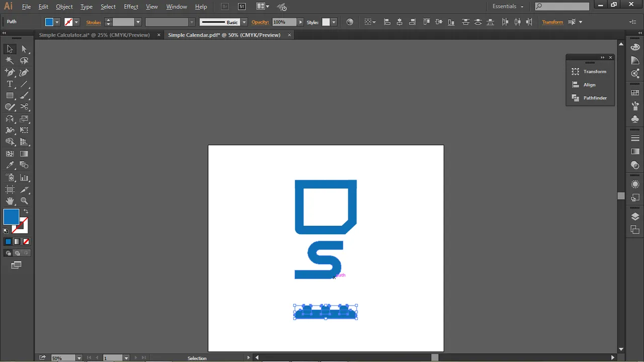
Task: Pick the Mesh tool
Action: pyautogui.click(x=10, y=154)
